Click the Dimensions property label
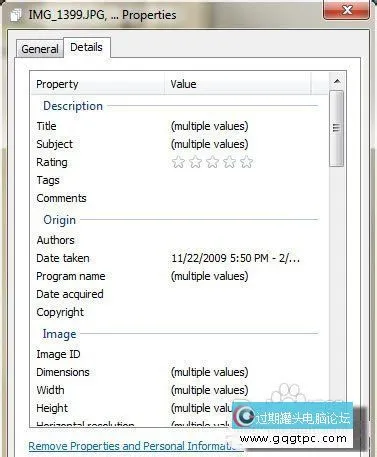 pos(63,372)
